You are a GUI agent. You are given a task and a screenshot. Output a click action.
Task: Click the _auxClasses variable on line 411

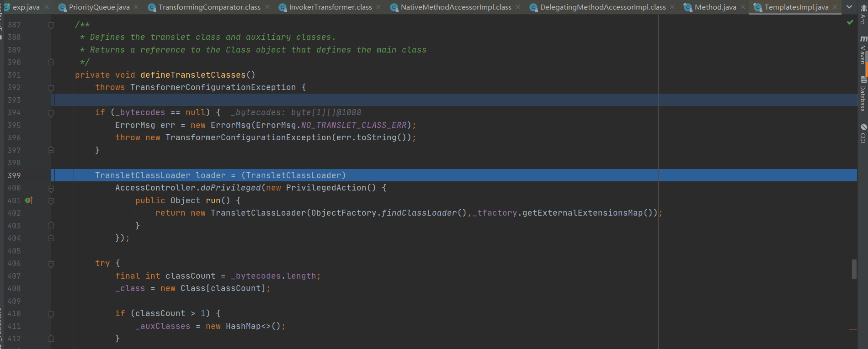tap(163, 326)
